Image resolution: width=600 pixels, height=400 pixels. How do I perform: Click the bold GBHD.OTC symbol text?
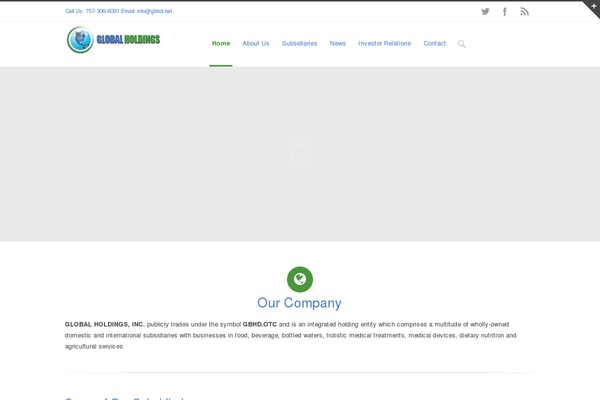click(x=259, y=324)
